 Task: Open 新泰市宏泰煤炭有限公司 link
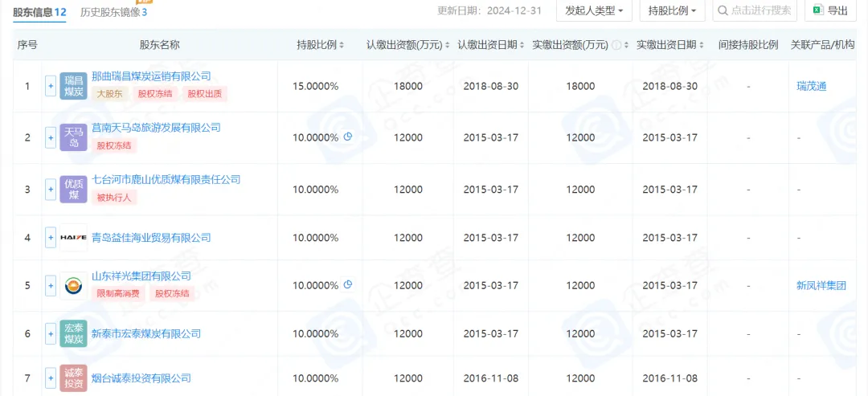click(x=146, y=333)
